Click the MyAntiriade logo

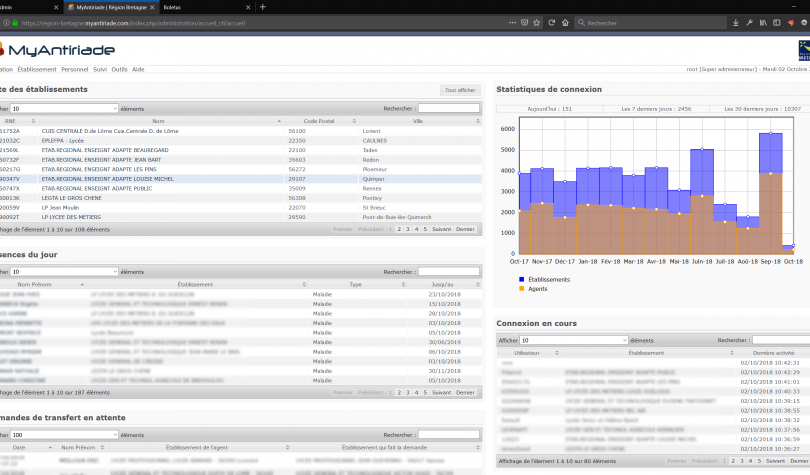pos(56,50)
